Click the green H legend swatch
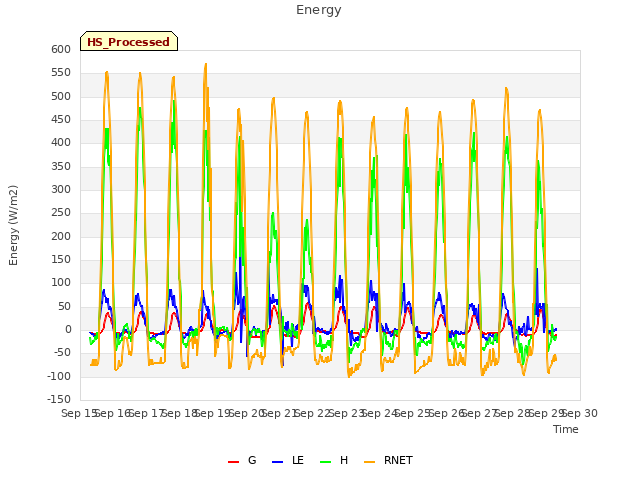Image resolution: width=640 pixels, height=480 pixels. [325, 462]
